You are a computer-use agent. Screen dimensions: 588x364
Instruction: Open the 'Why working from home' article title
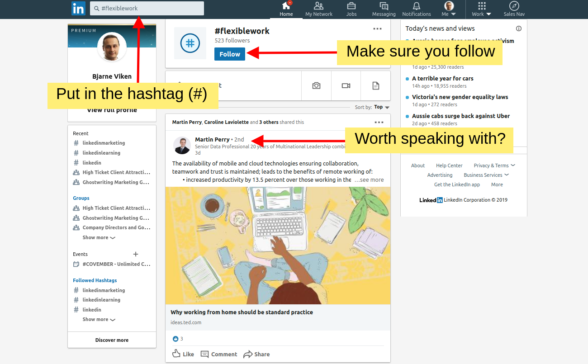(242, 312)
